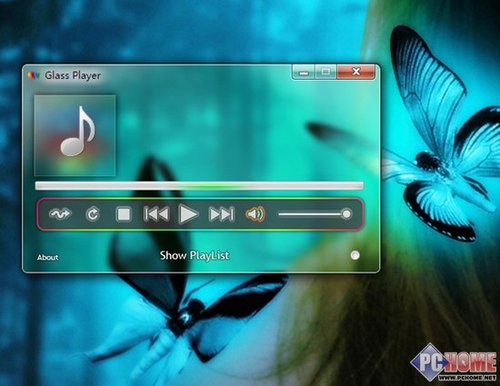Skip to the next track
The width and height of the screenshot is (500, 386).
221,214
